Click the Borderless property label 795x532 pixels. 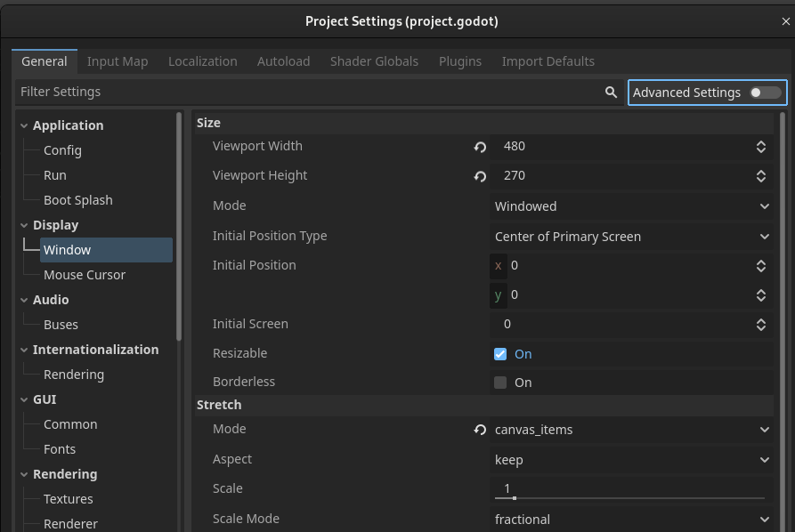[x=244, y=382]
